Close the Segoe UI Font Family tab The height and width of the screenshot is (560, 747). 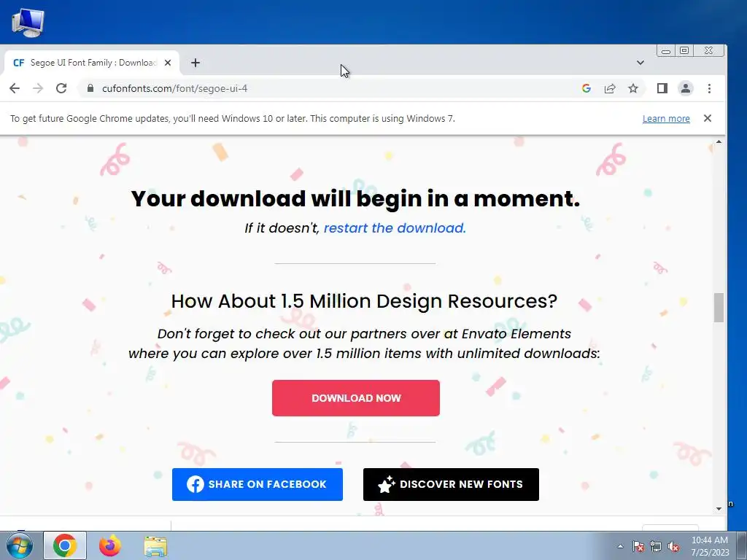click(x=168, y=63)
